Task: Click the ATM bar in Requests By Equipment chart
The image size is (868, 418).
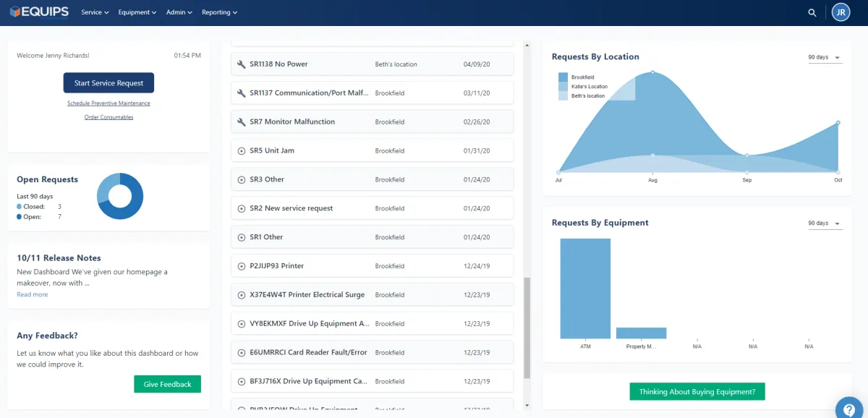Action: click(585, 289)
